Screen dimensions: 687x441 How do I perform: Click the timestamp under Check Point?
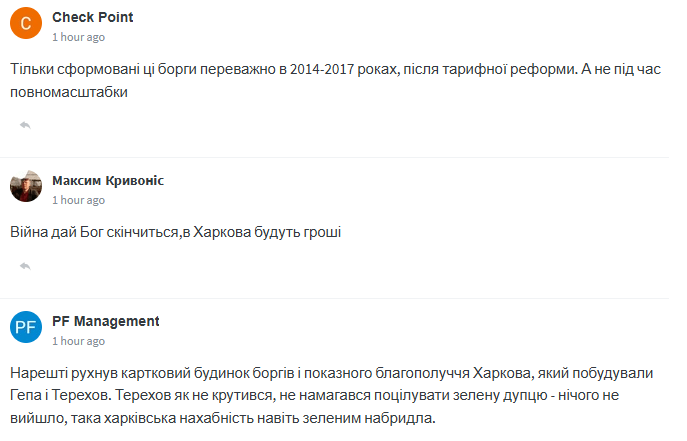(78, 37)
